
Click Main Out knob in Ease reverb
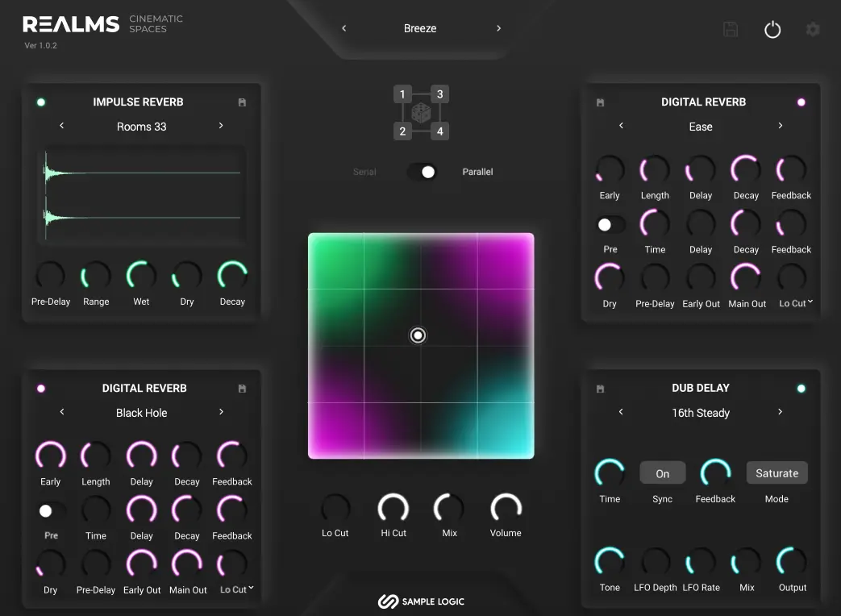(x=746, y=278)
